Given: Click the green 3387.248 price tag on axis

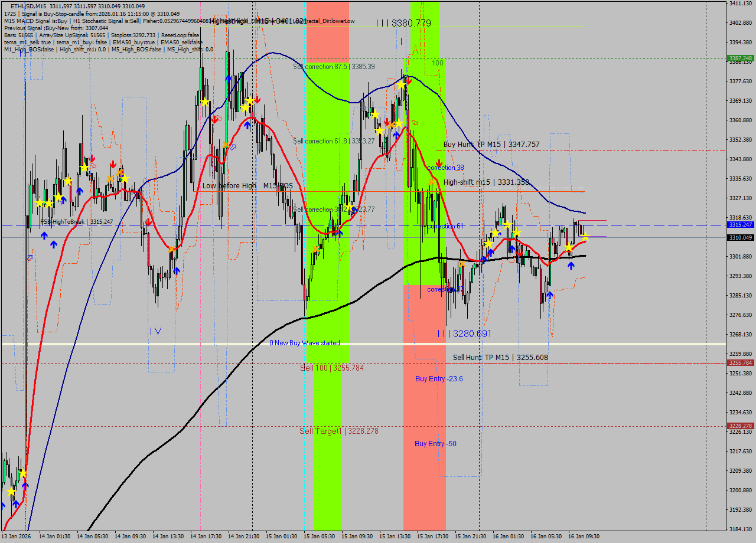Looking at the screenshot, I should 740,58.
